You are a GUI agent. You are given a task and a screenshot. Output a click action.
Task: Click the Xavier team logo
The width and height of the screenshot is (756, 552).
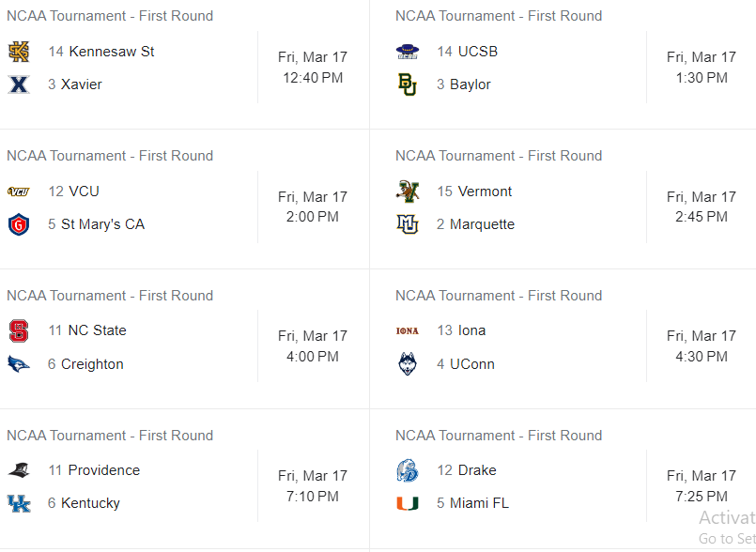click(20, 84)
